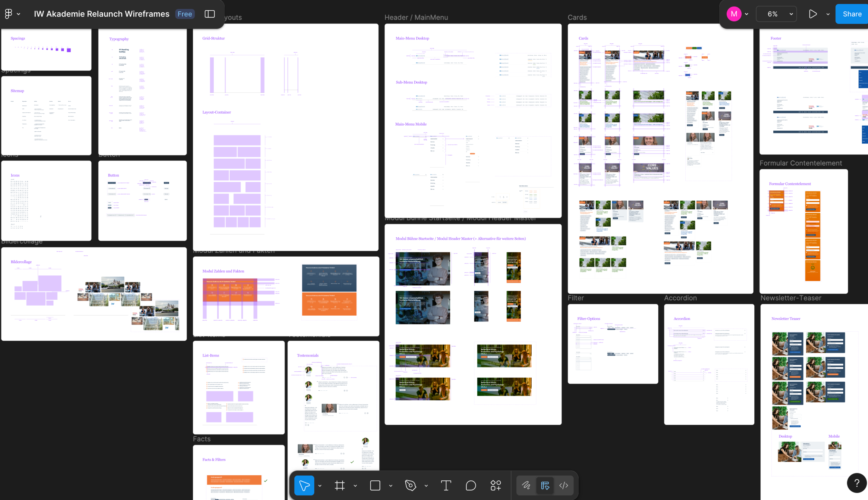The height and width of the screenshot is (500, 868).
Task: Switch to Dev Mode code icon
Action: pyautogui.click(x=564, y=485)
